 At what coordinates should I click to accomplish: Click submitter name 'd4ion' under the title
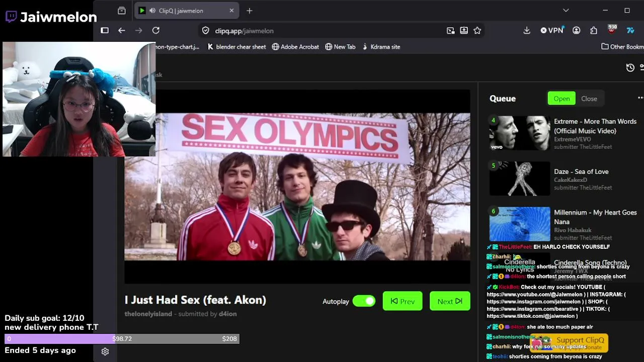tap(227, 314)
